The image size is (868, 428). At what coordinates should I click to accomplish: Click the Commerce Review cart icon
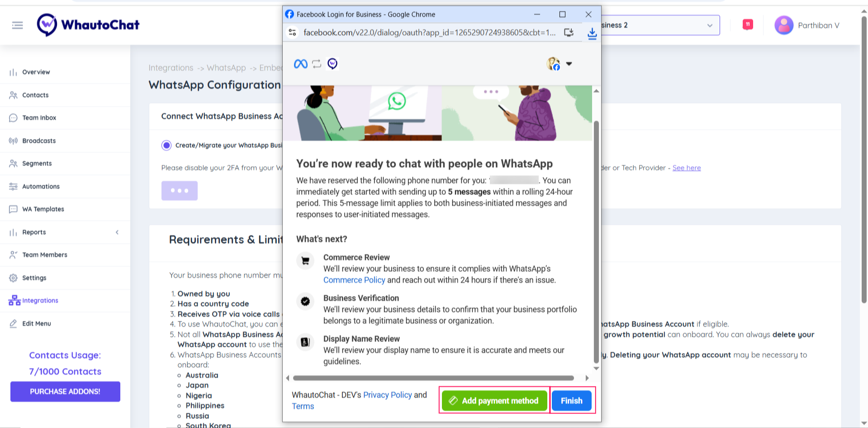305,261
